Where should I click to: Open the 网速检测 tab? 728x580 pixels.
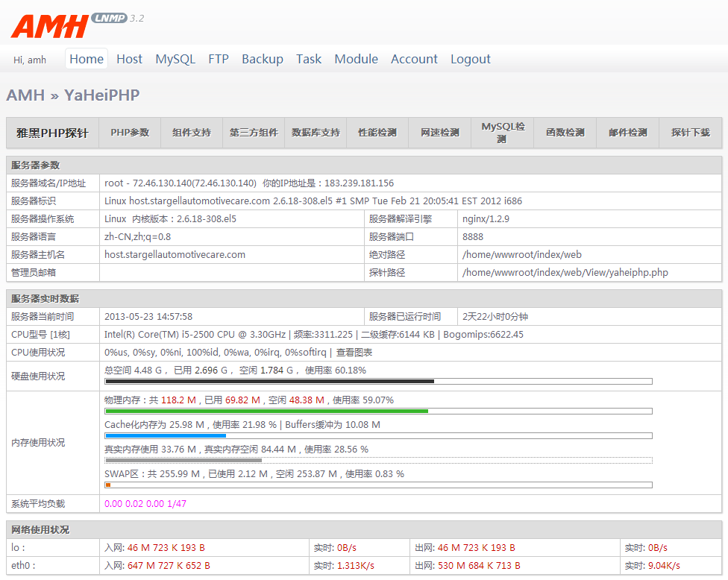(439, 133)
